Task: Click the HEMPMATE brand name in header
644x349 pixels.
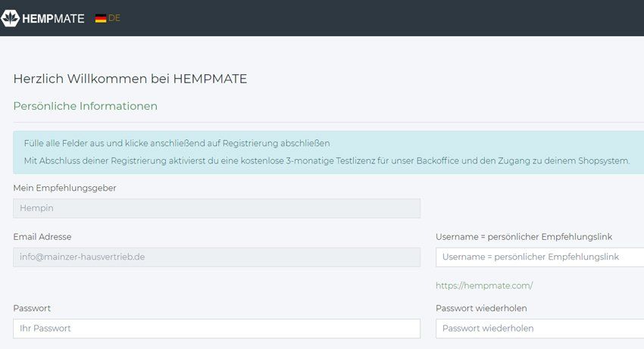Action: pyautogui.click(x=53, y=18)
